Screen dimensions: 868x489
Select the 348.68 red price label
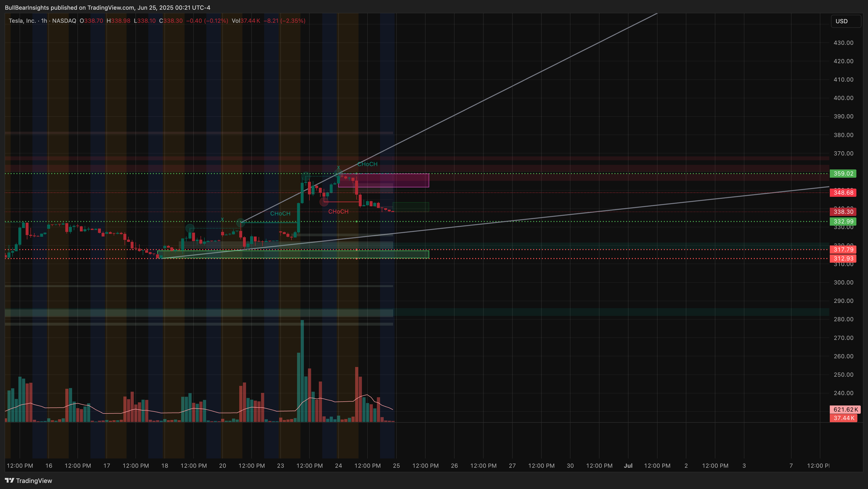(x=843, y=192)
